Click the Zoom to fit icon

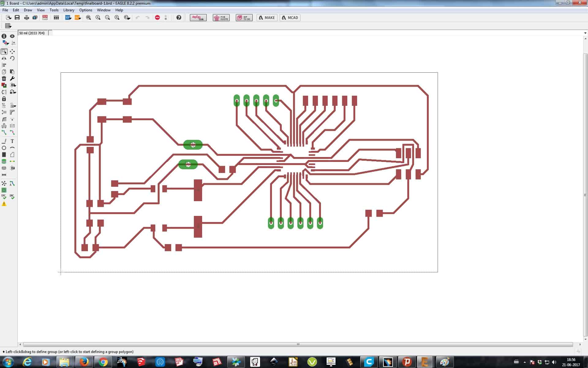tap(89, 17)
